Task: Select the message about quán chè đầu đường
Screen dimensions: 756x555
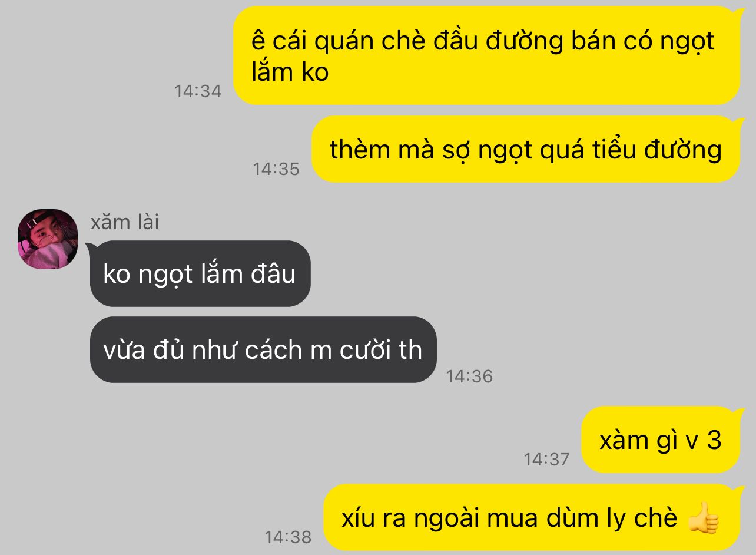Action: tap(487, 55)
